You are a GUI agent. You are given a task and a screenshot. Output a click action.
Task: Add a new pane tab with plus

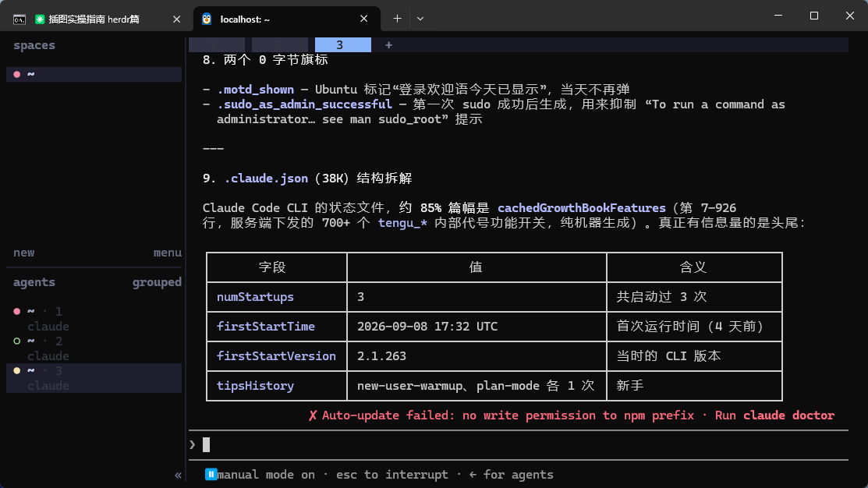[x=388, y=44]
